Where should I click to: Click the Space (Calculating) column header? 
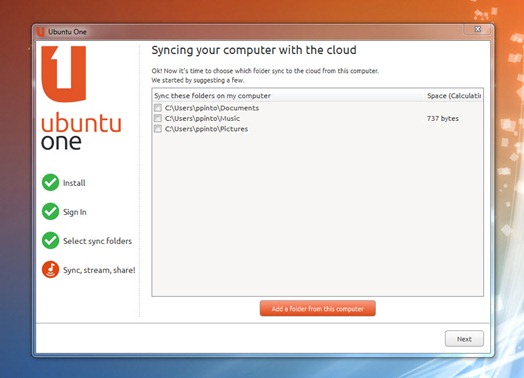(x=454, y=96)
